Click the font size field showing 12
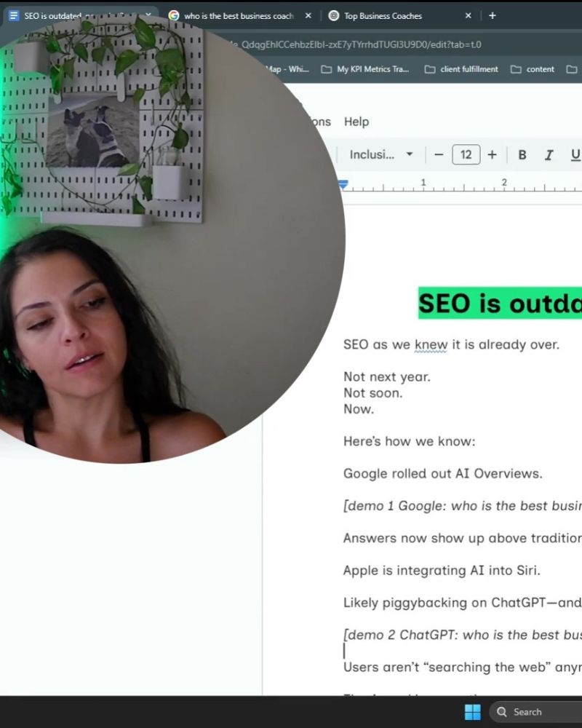The image size is (582, 728). click(466, 154)
